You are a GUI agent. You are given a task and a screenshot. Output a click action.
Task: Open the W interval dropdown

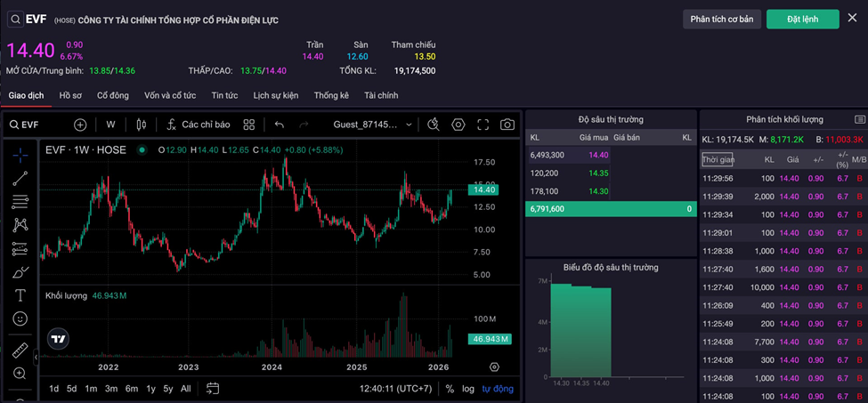110,125
